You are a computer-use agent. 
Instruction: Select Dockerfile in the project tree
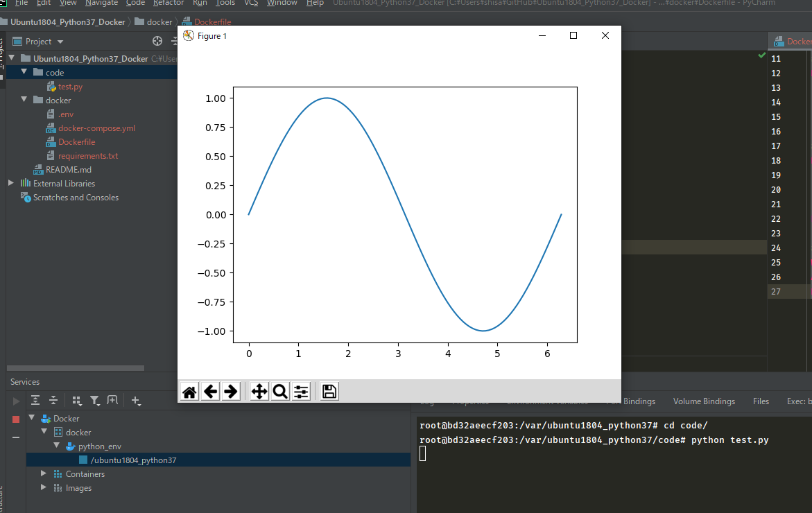pyautogui.click(x=77, y=142)
